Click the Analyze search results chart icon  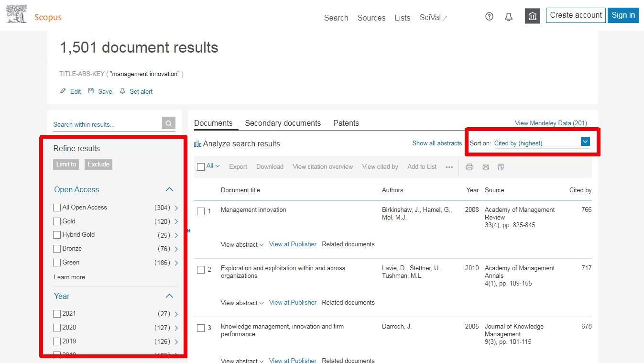coord(197,143)
